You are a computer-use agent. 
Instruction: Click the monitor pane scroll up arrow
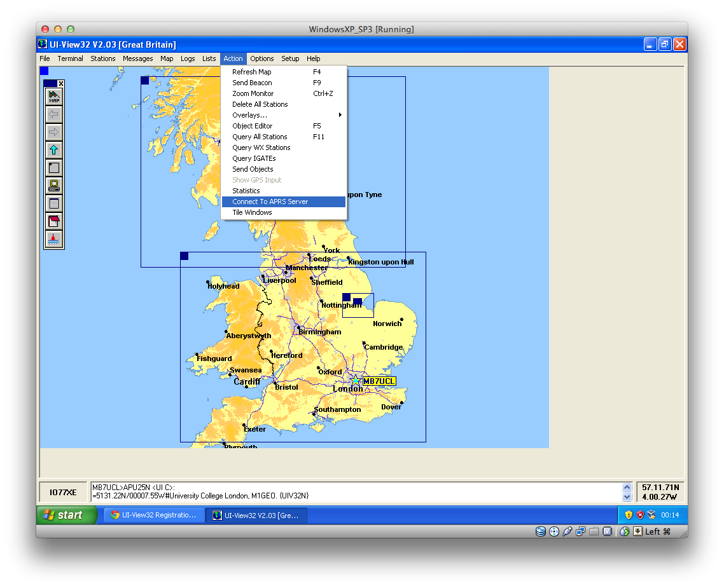pos(627,488)
